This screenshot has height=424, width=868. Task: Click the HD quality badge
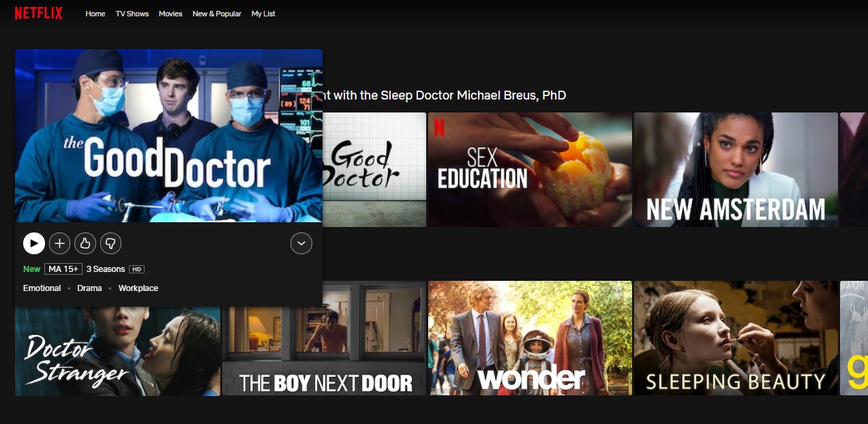pyautogui.click(x=136, y=269)
